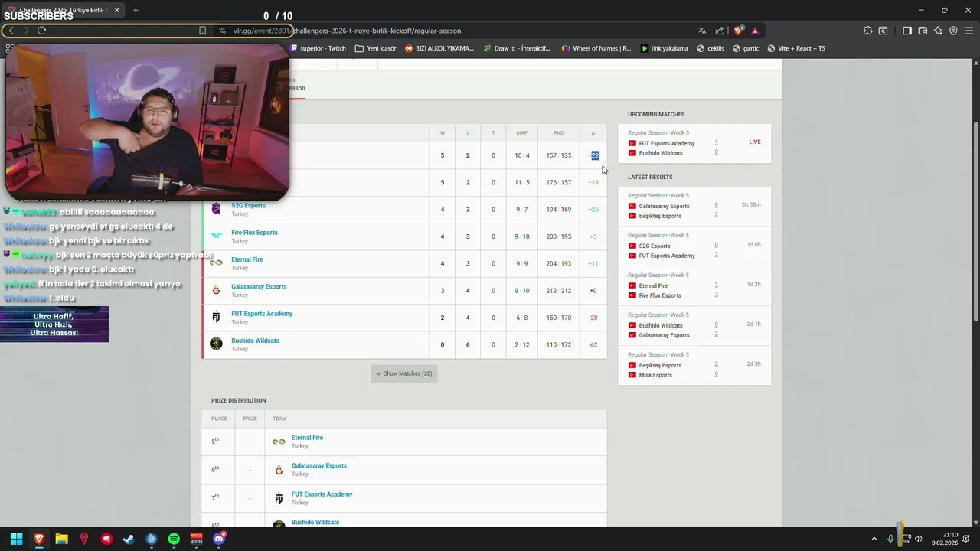The image size is (980, 551).
Task: Click the browser forward arrow
Action: coord(26,31)
